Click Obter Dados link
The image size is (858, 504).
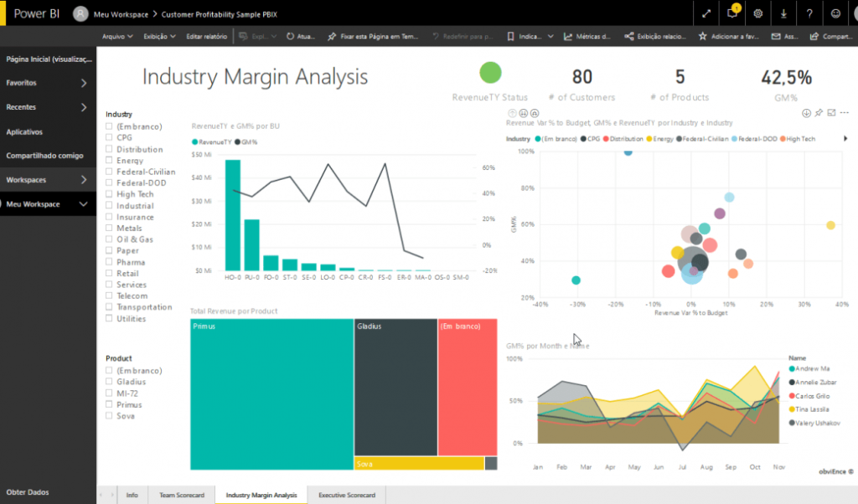click(x=28, y=492)
